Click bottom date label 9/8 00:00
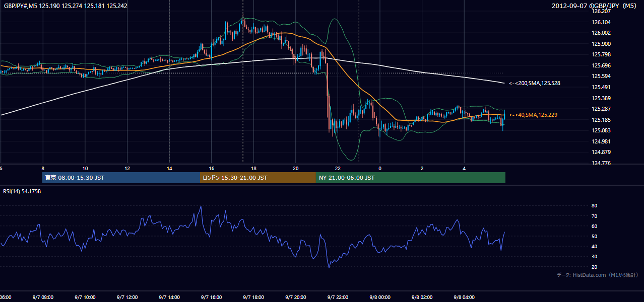The image size is (644, 302). [380, 297]
